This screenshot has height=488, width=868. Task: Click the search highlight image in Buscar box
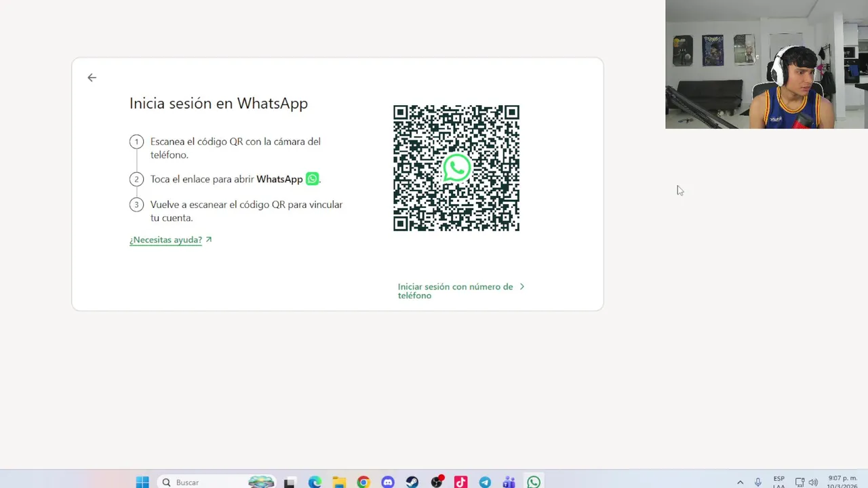point(261,483)
